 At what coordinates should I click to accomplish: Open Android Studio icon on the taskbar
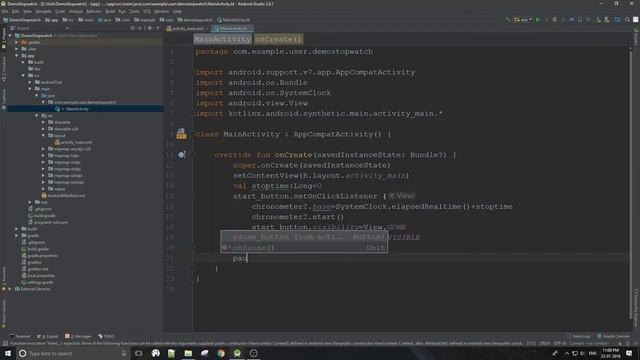click(237, 353)
